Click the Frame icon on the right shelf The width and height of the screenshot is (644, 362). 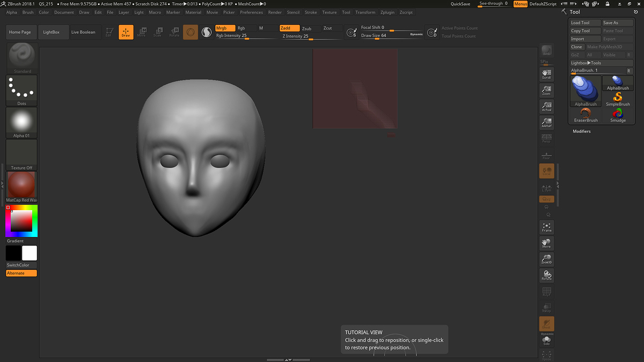(546, 227)
